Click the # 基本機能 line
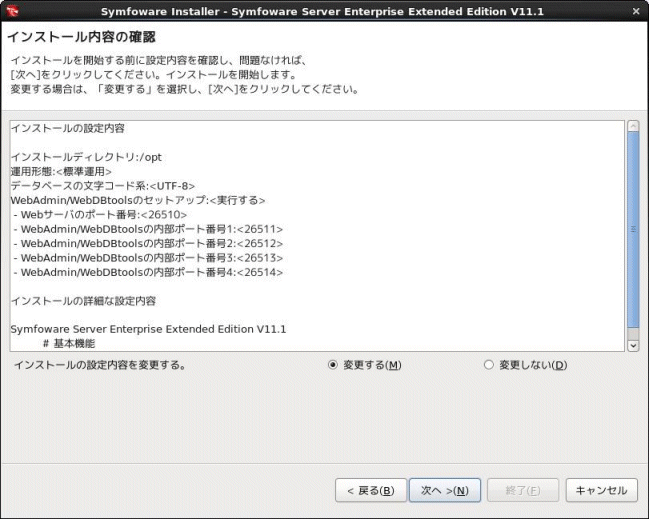Viewport: 649px width, 519px height. pyautogui.click(x=69, y=344)
